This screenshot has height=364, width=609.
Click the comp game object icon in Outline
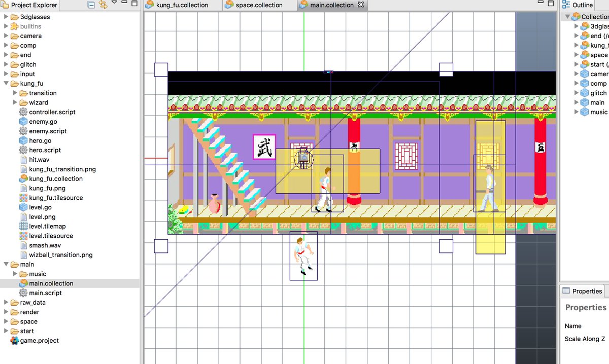pyautogui.click(x=585, y=84)
